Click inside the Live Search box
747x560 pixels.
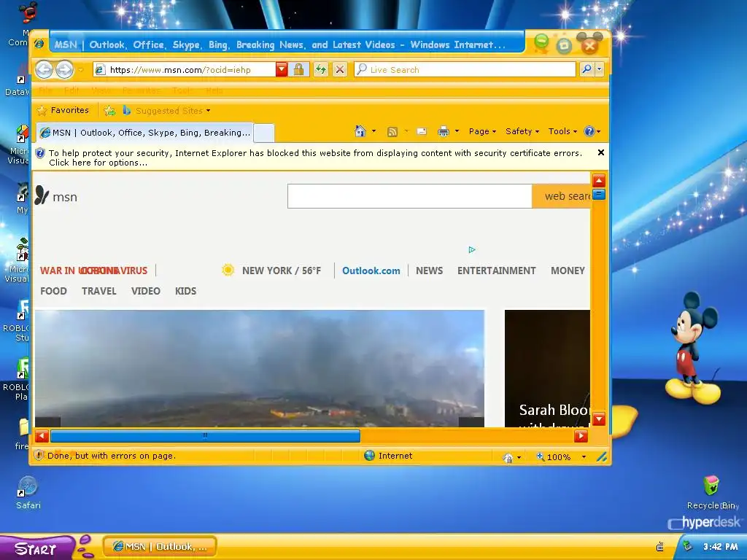tap(465, 69)
